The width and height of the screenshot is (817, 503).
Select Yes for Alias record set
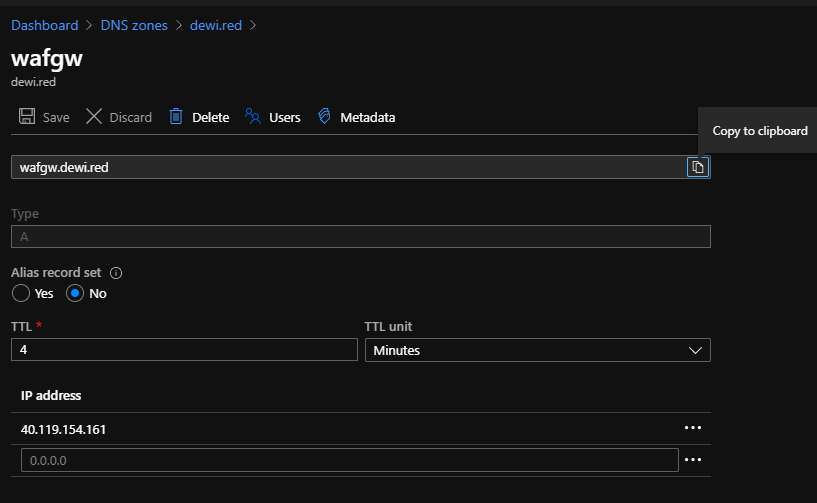(x=21, y=294)
